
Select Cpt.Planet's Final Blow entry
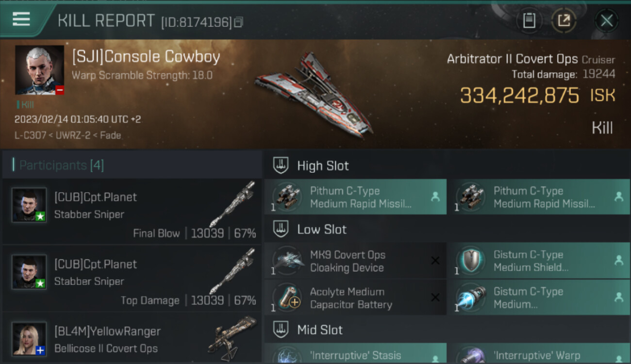click(x=132, y=212)
